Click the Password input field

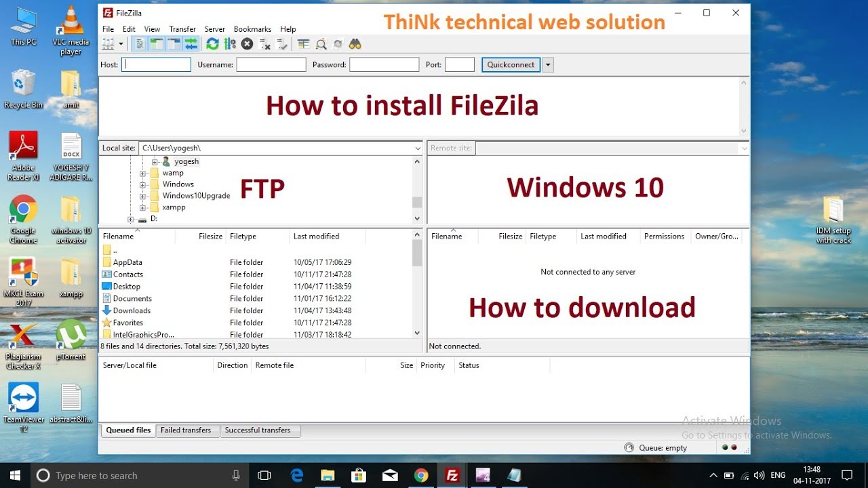coord(384,64)
